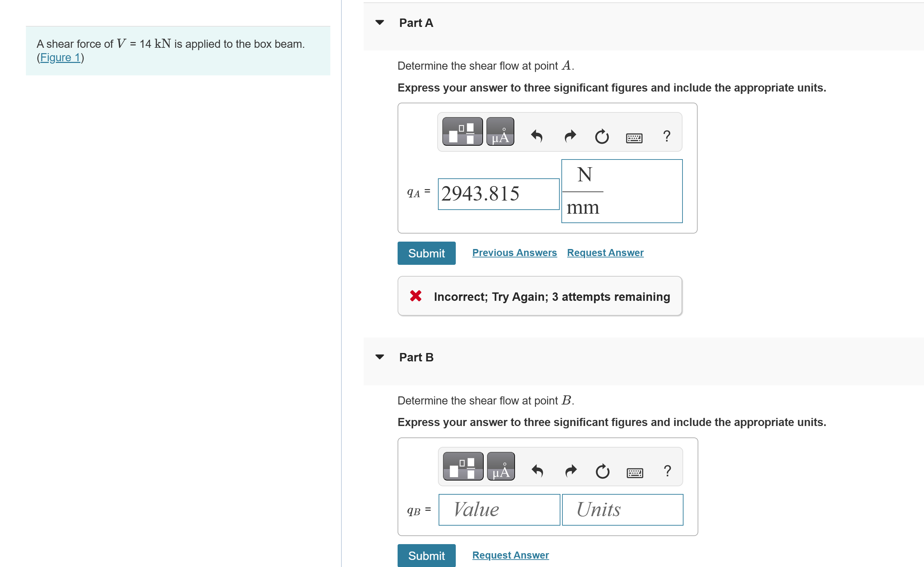Click Request Answer link in Part B
Screen dimensions: 924x567
[x=510, y=555]
